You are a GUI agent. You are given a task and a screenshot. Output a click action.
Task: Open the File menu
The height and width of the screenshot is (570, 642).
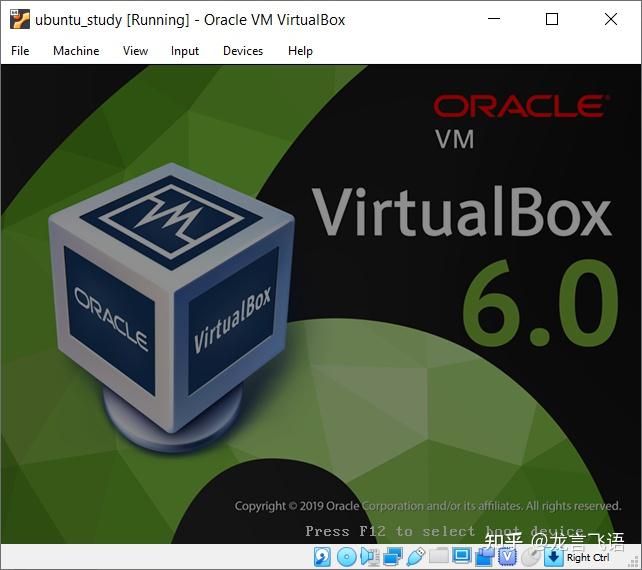pyautogui.click(x=20, y=51)
